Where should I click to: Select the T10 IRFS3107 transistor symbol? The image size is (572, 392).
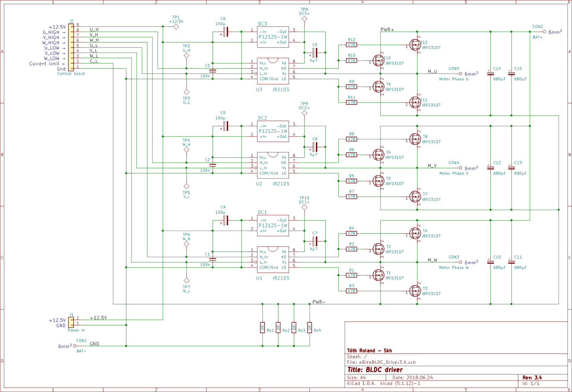(x=378, y=61)
